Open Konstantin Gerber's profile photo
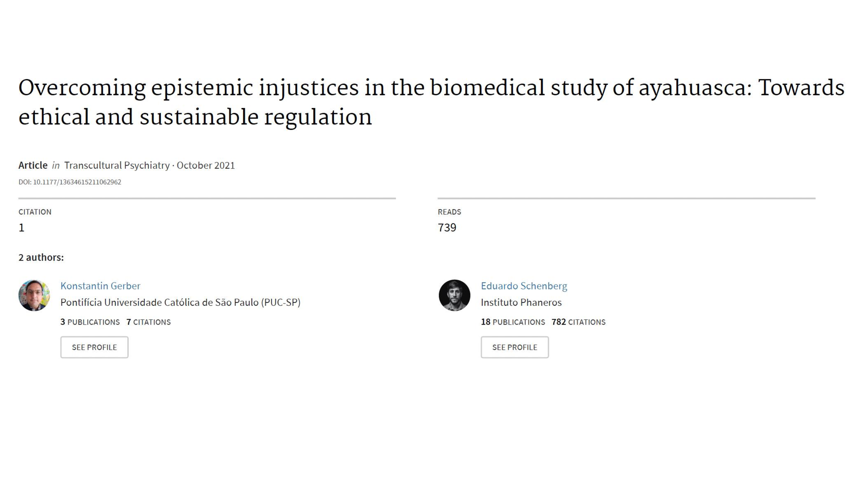The width and height of the screenshot is (868, 488). click(x=34, y=295)
